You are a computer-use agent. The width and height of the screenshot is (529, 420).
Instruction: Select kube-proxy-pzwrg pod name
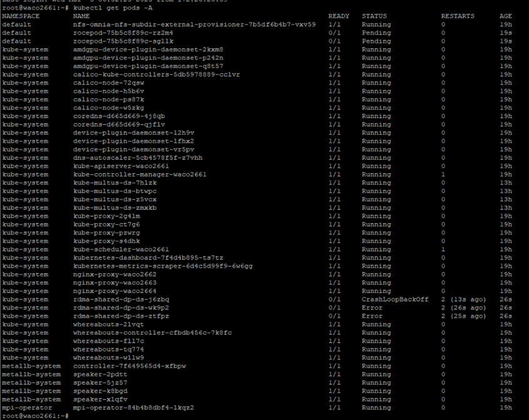coord(106,232)
